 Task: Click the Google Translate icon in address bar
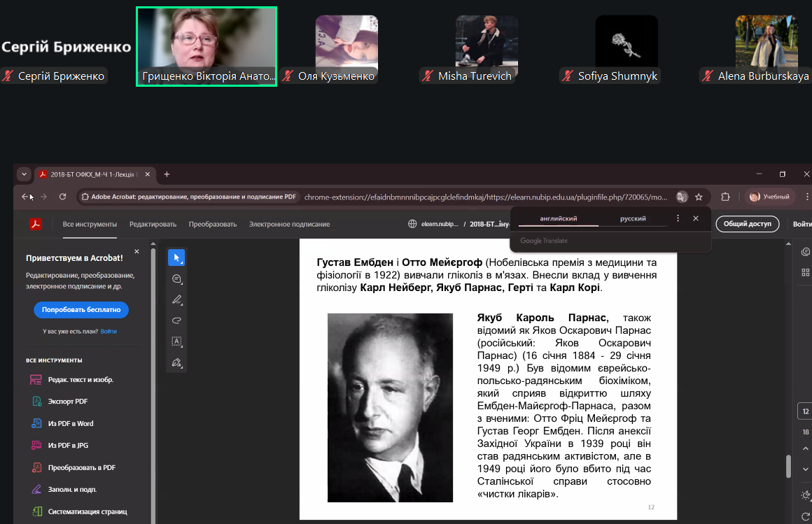click(682, 197)
